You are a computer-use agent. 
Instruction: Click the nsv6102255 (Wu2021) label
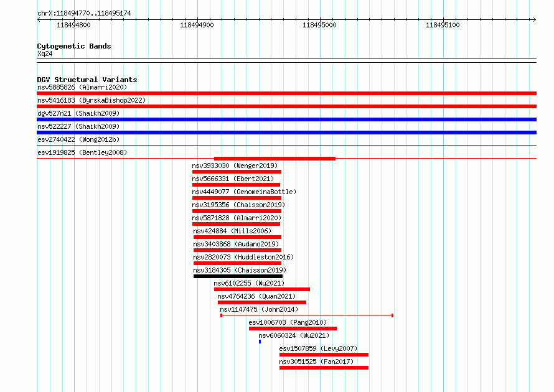[x=249, y=283]
